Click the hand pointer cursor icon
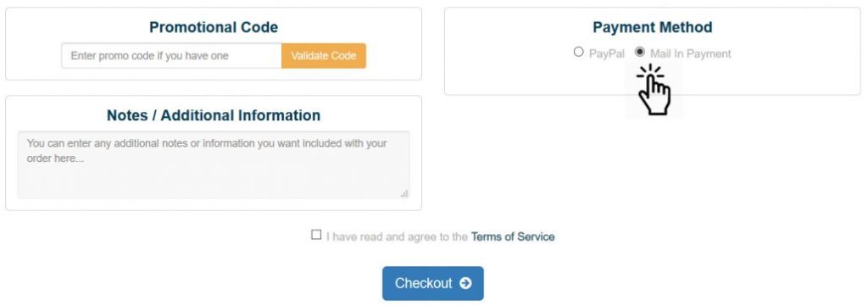Screen dimensions: 868x306 coord(654,90)
